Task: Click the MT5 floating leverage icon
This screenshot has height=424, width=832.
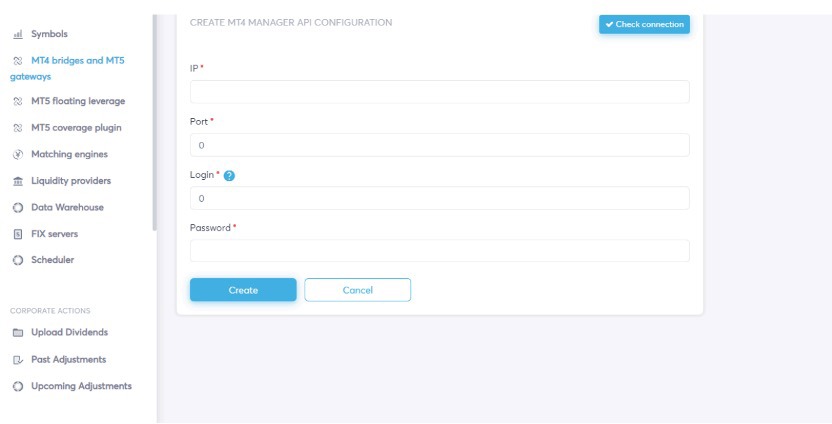Action: pyautogui.click(x=18, y=101)
